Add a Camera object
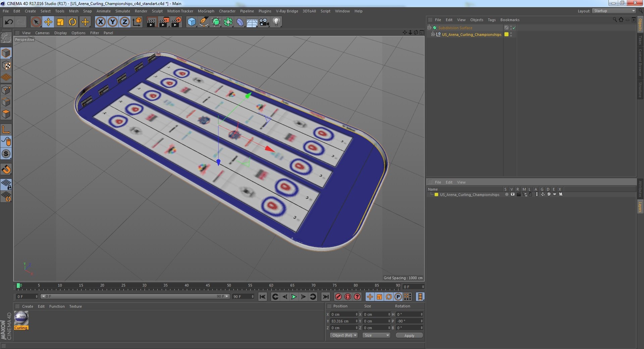The image size is (644, 349). click(264, 22)
